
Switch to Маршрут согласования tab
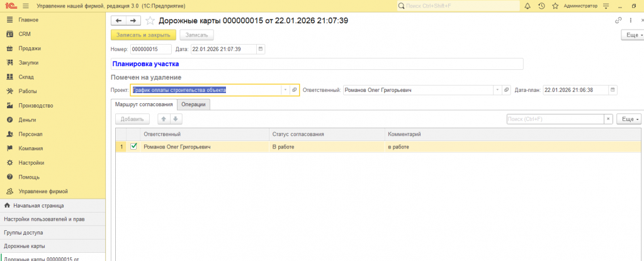[144, 104]
